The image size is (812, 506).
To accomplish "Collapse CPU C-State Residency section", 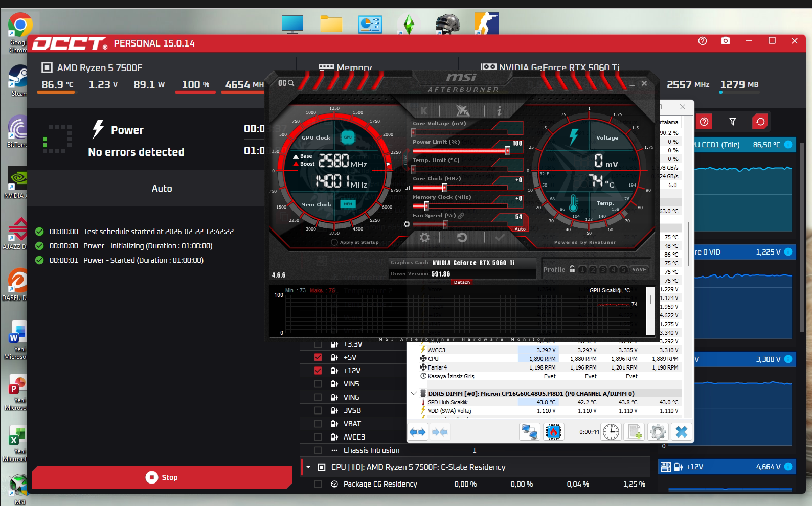I will (x=308, y=467).
